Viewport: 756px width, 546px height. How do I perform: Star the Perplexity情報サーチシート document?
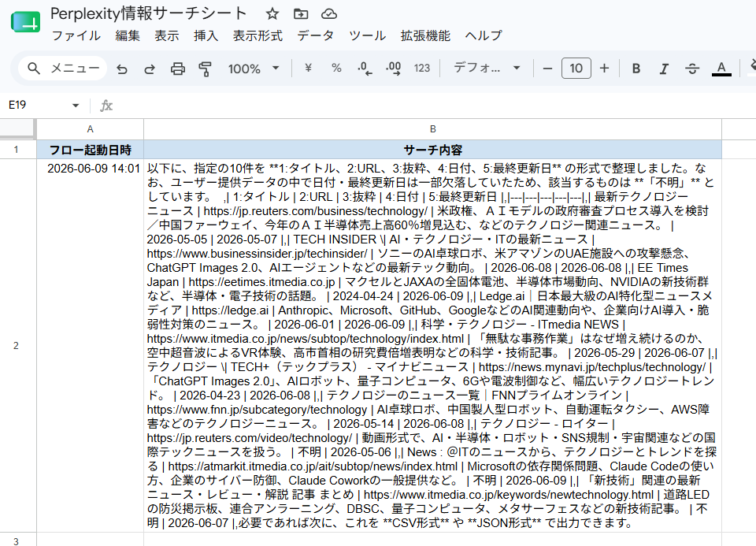pos(272,14)
